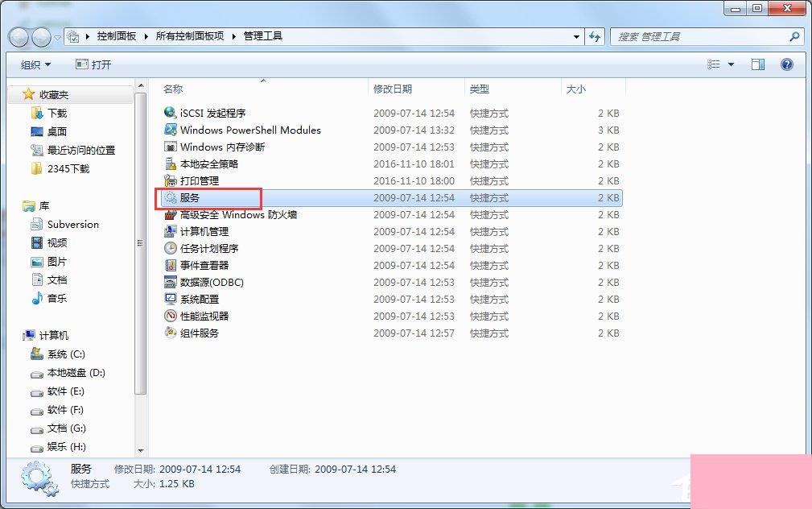
Task: Select the 性能监视器 icon
Action: click(171, 316)
